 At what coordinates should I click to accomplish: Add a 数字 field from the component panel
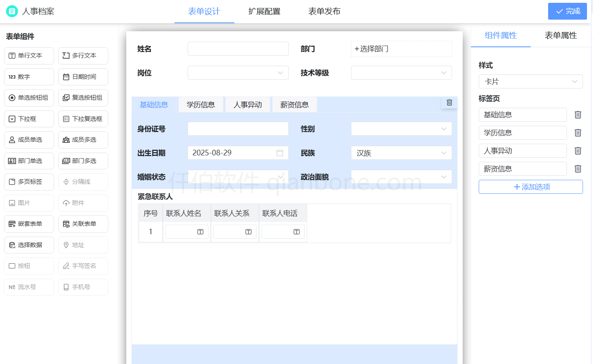[29, 76]
